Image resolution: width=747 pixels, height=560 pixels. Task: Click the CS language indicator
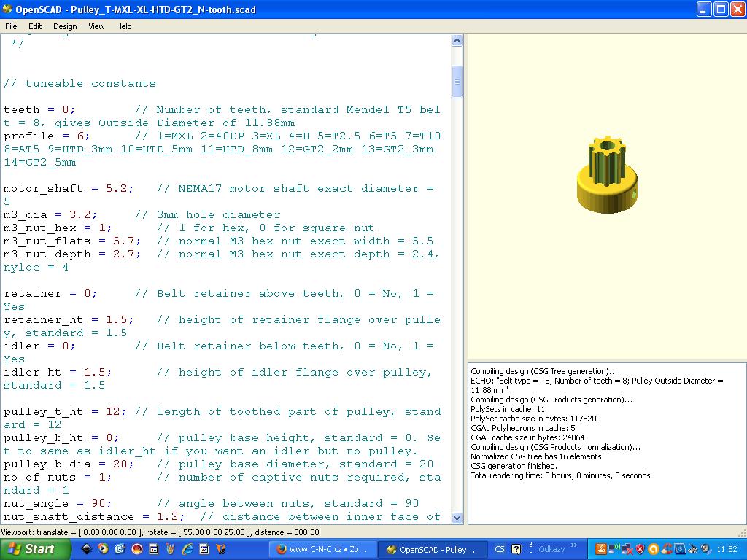pos(500,549)
